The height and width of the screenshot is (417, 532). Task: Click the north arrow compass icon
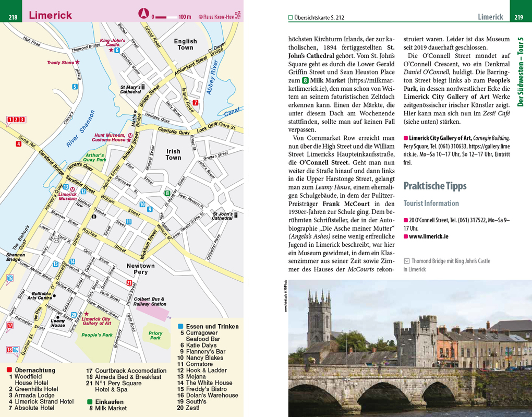(x=143, y=13)
